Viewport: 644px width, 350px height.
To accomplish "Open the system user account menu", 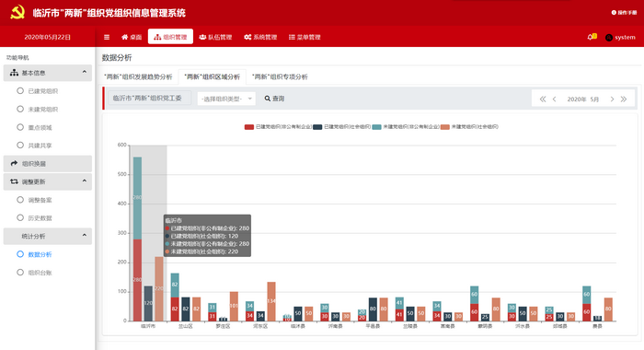I will click(x=620, y=38).
